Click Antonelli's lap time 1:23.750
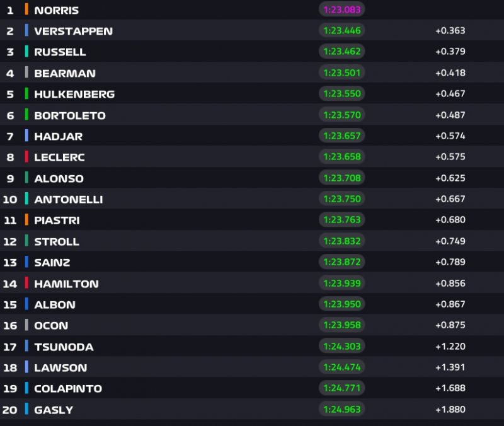 (x=342, y=199)
